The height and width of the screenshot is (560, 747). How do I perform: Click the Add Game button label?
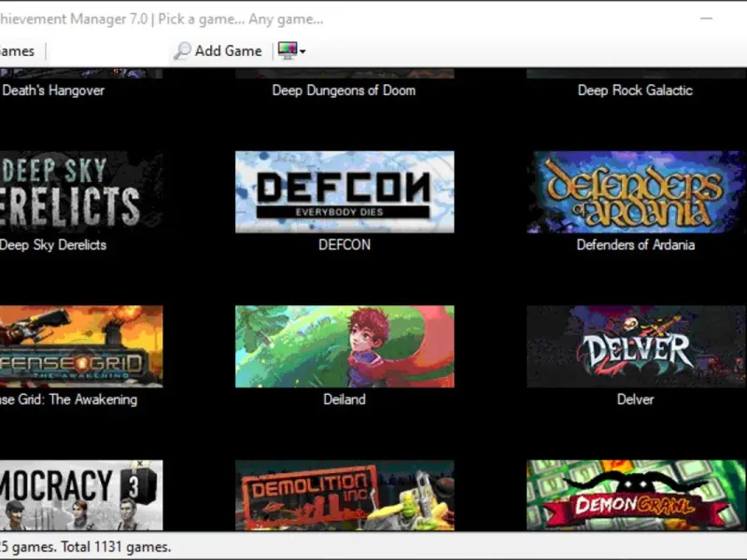[228, 51]
